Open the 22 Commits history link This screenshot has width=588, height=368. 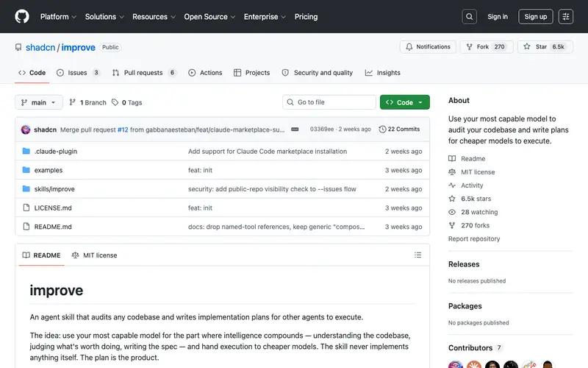[x=399, y=130]
